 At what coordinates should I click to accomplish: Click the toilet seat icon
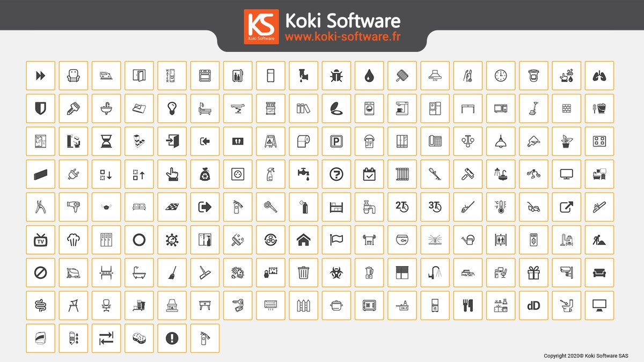pyautogui.click(x=336, y=108)
